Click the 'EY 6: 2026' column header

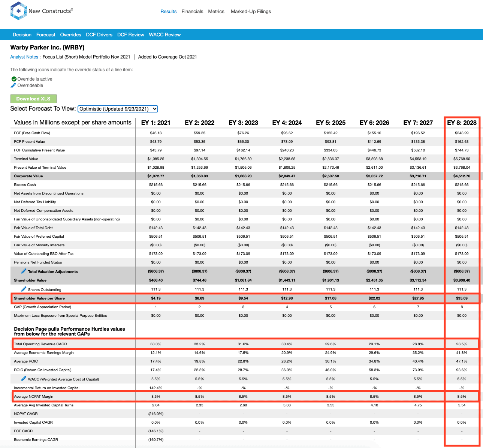coord(374,123)
